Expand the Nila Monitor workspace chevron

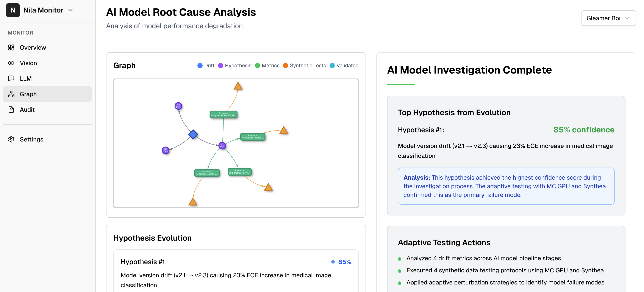[70, 10]
